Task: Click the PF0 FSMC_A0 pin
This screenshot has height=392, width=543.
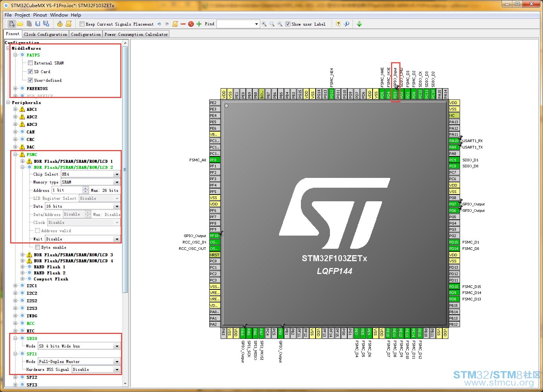Action: pyautogui.click(x=215, y=160)
